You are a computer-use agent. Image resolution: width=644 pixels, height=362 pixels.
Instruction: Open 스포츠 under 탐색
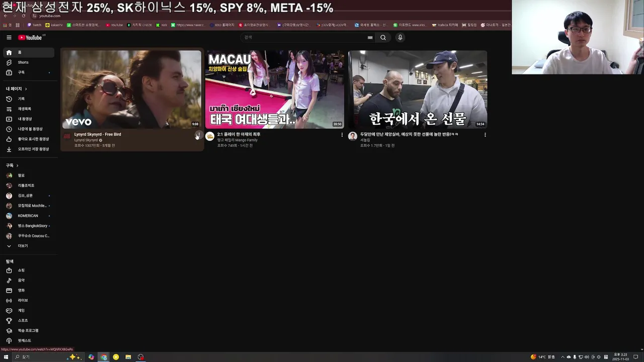29,321
